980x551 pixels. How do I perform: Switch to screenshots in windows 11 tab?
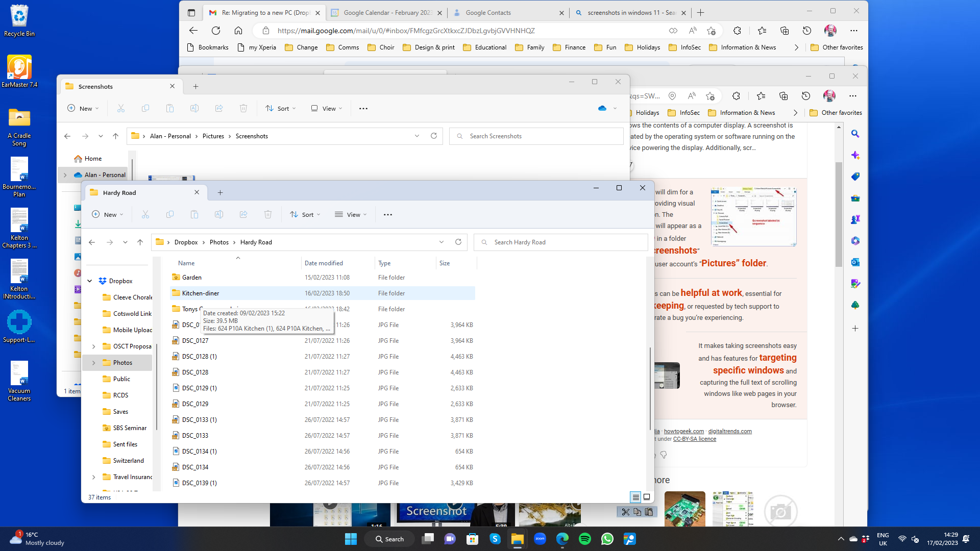pyautogui.click(x=631, y=13)
